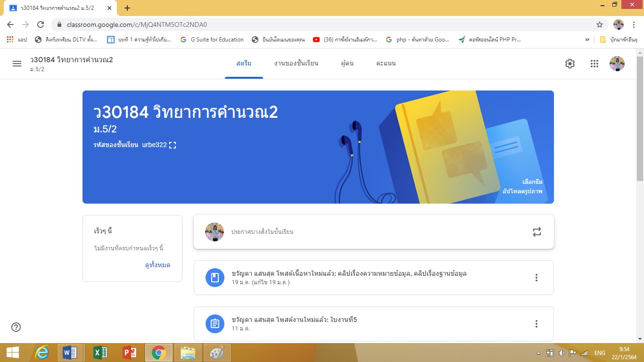Display class code urbe322 in full screen

[x=173, y=145]
